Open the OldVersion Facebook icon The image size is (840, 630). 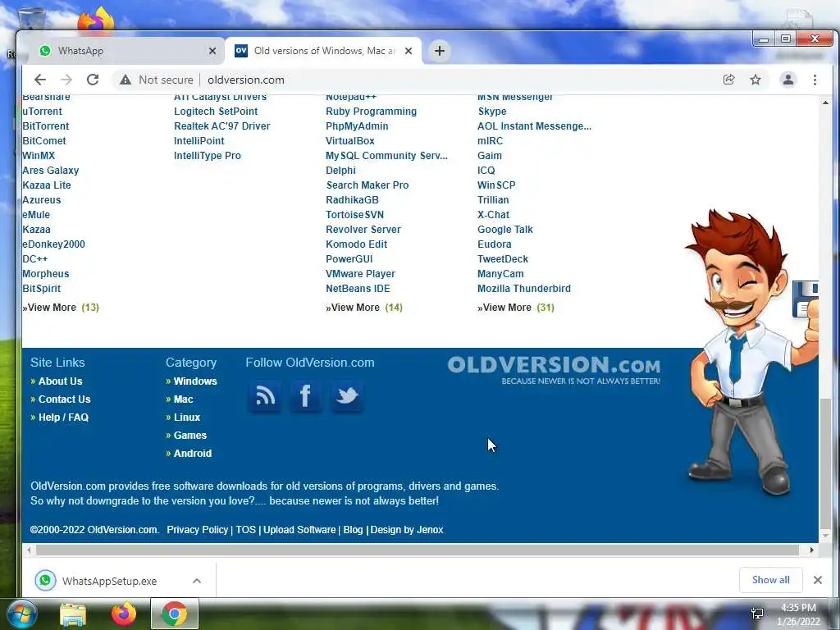coord(305,396)
